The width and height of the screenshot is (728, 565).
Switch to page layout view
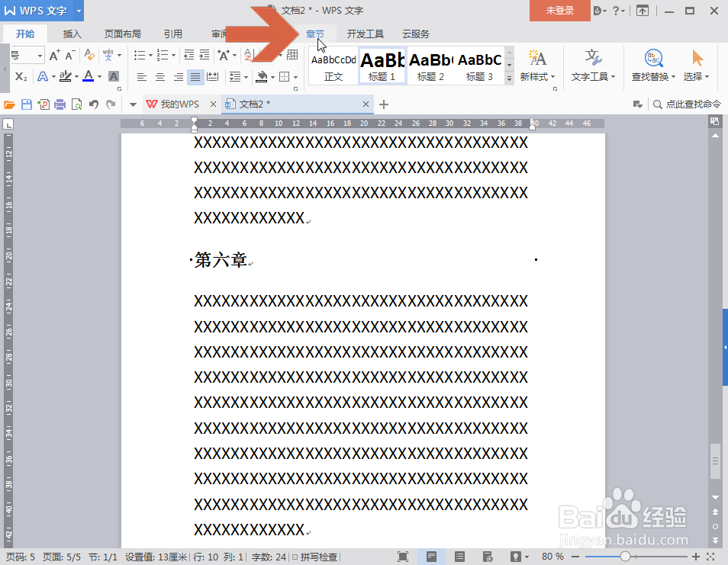(x=431, y=557)
